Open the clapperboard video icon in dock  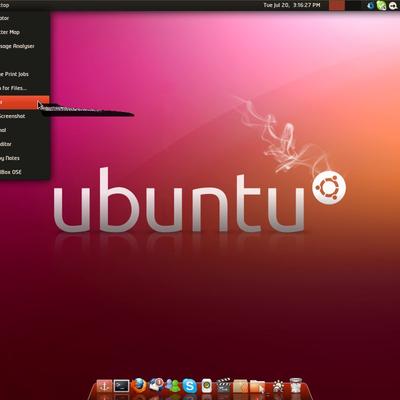224,386
